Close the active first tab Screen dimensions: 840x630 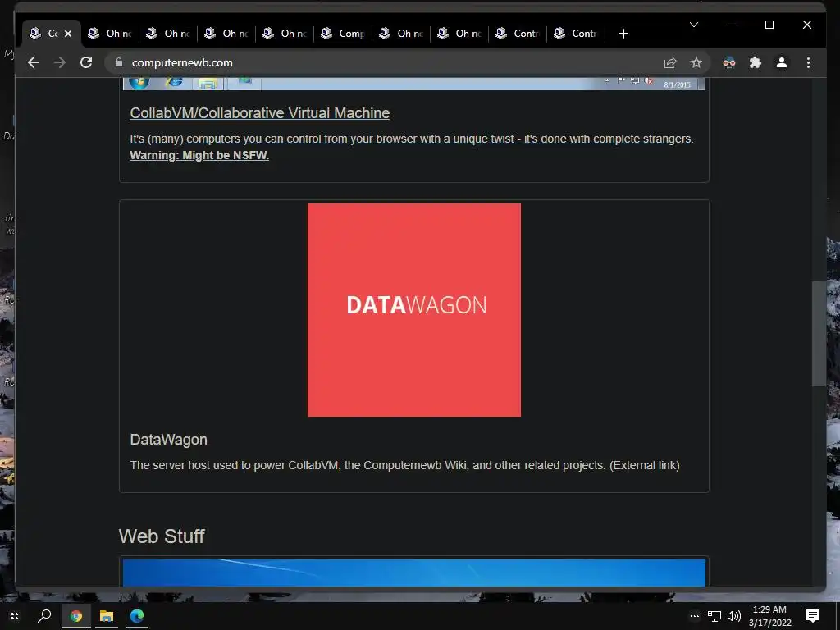coord(68,34)
